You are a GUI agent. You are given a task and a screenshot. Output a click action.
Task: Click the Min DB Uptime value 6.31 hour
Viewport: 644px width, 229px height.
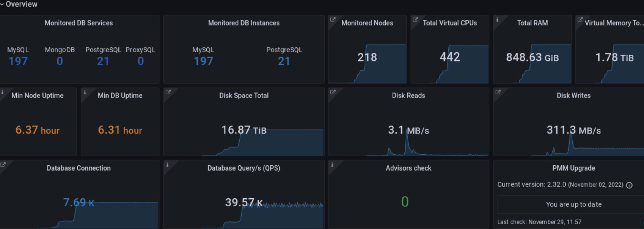pyautogui.click(x=120, y=130)
